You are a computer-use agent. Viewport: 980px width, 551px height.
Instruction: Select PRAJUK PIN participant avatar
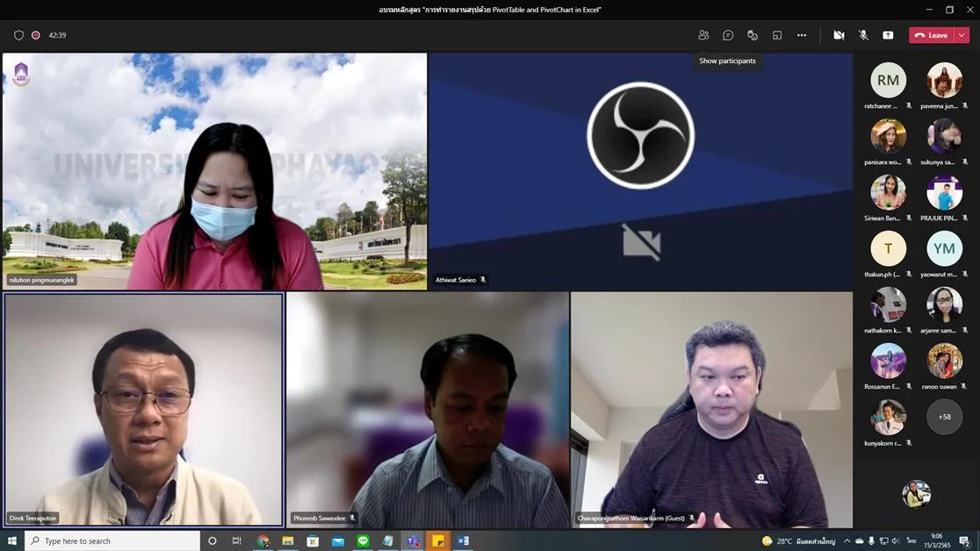point(944,192)
